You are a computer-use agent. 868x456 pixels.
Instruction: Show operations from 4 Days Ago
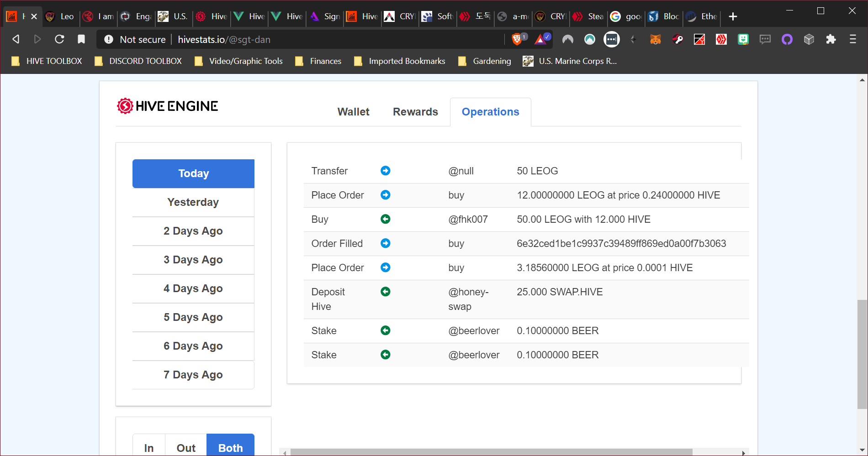193,288
